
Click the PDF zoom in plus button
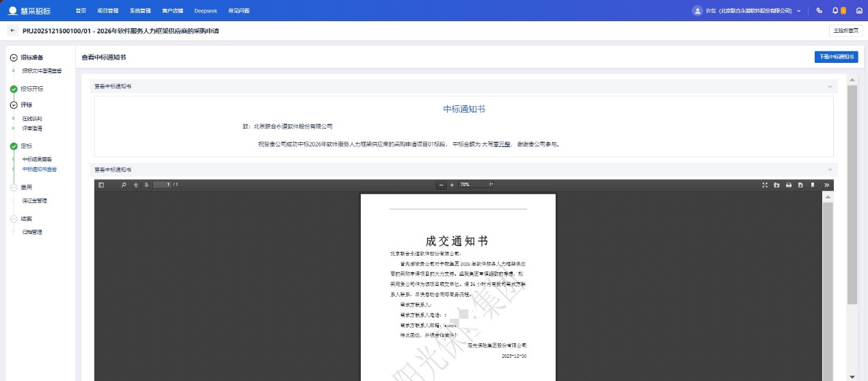click(452, 185)
